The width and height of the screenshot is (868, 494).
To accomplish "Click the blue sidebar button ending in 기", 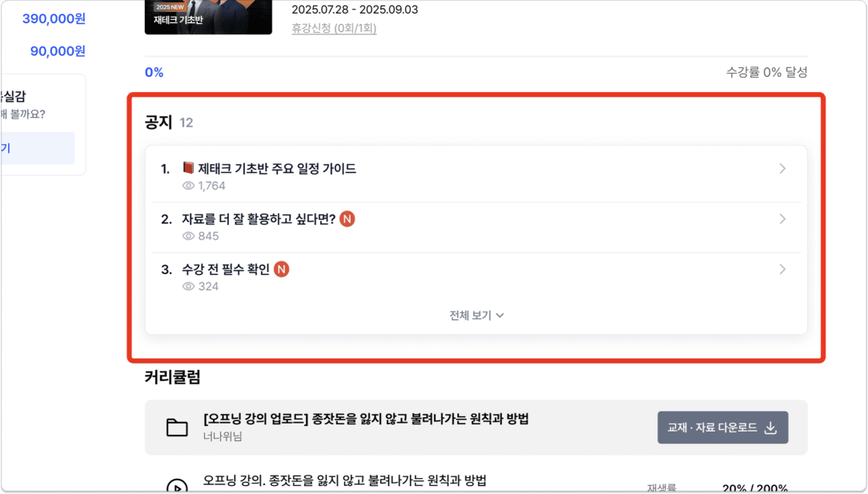I will [x=37, y=148].
